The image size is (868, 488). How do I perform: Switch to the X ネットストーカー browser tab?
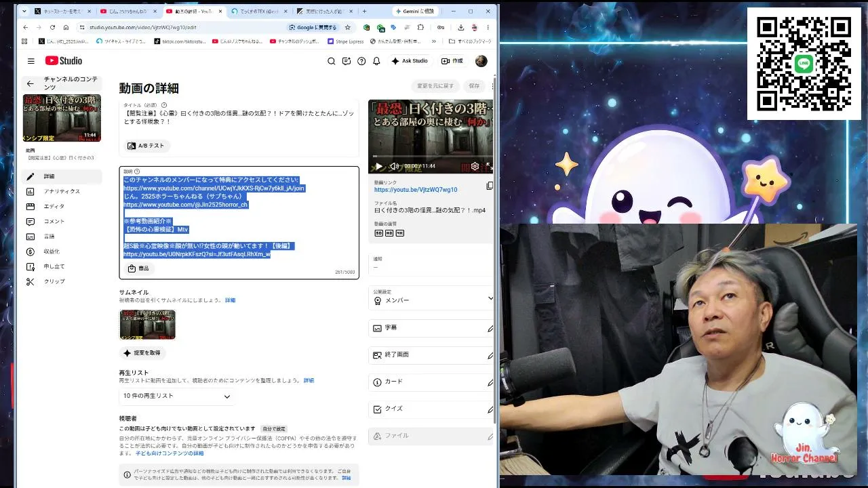pyautogui.click(x=62, y=12)
